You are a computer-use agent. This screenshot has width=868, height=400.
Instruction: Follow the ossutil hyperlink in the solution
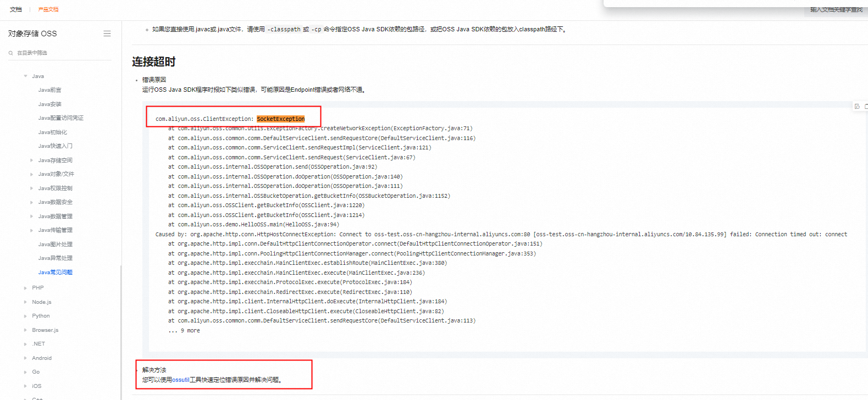pos(181,380)
